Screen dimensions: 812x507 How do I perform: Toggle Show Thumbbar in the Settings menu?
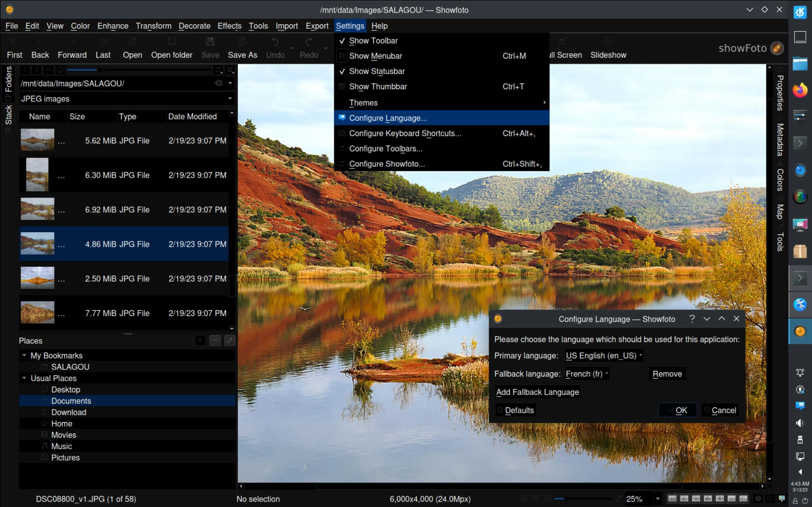tap(378, 86)
